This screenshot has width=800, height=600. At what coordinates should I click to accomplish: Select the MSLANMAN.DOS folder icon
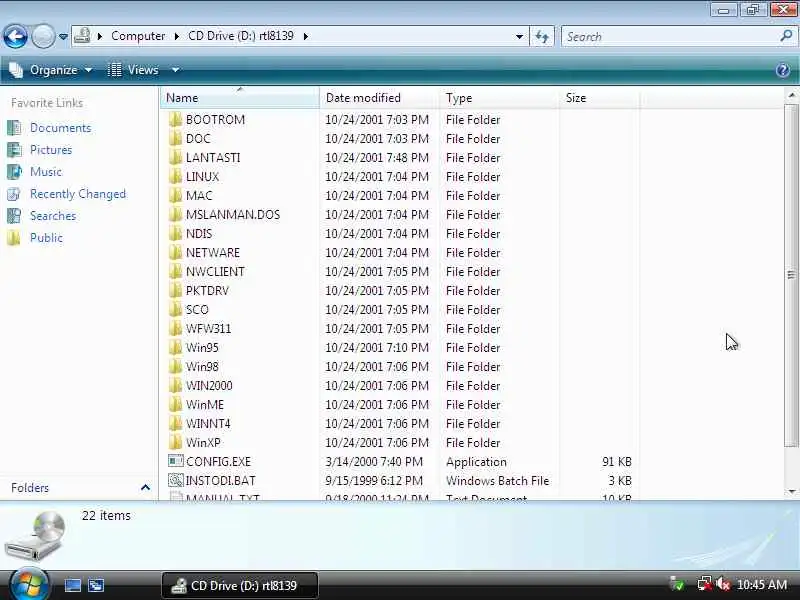tap(175, 214)
